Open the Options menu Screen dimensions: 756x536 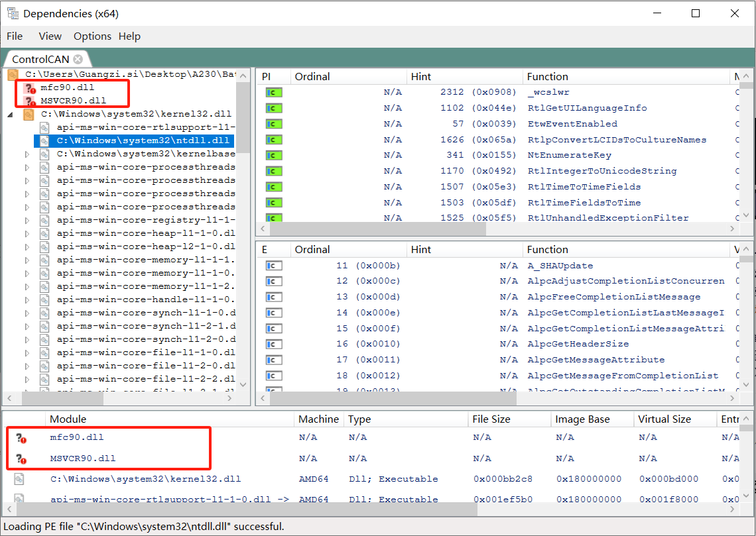click(92, 36)
